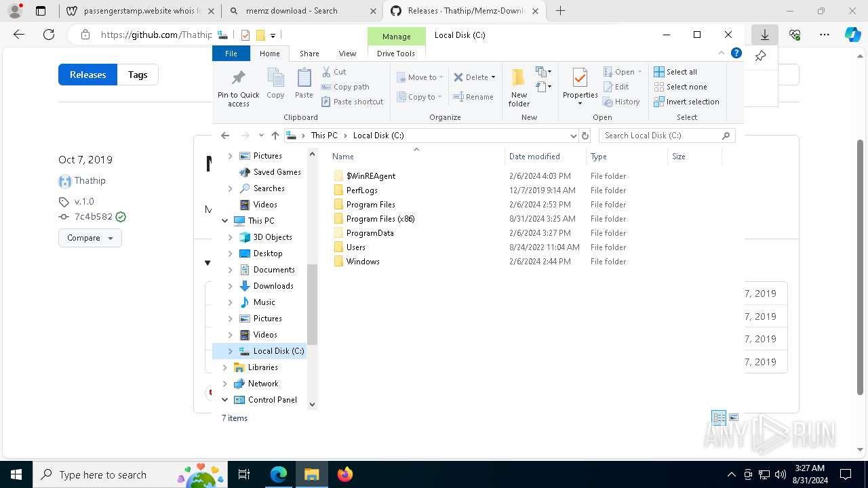Switch to Details view layout icon
Image resolution: width=868 pixels, height=488 pixels.
coord(719,418)
